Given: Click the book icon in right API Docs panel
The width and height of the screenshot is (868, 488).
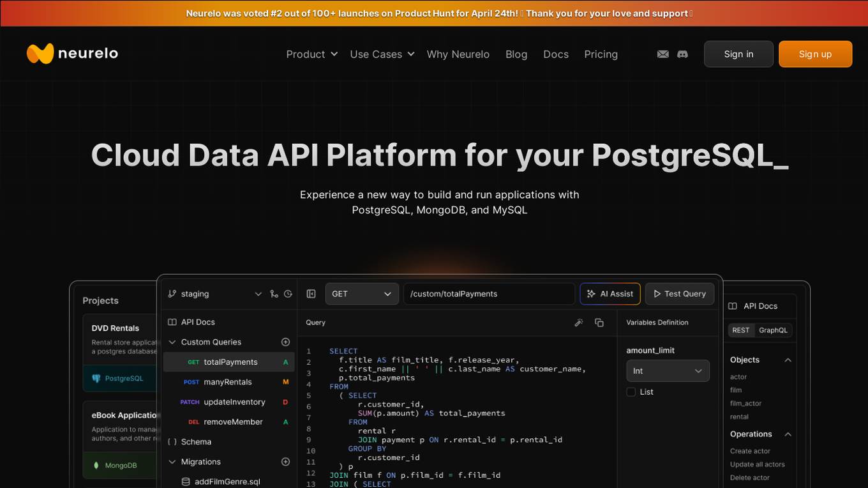Looking at the screenshot, I should 733,306.
